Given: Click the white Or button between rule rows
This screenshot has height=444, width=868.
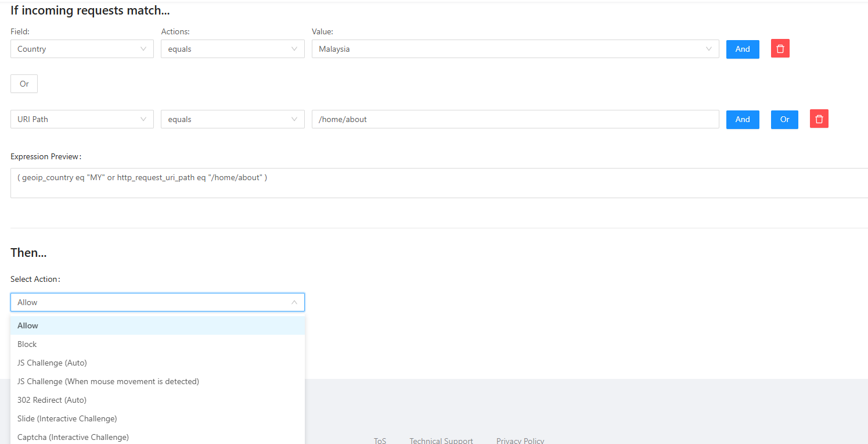Looking at the screenshot, I should tap(24, 84).
